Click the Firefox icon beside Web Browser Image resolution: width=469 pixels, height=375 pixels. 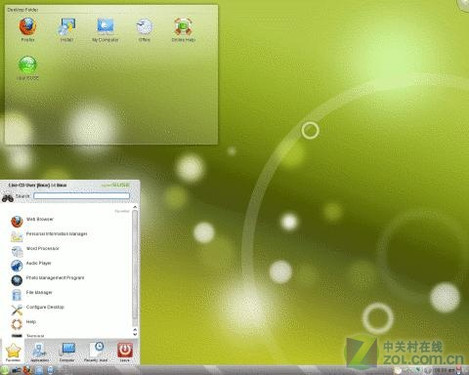17,221
